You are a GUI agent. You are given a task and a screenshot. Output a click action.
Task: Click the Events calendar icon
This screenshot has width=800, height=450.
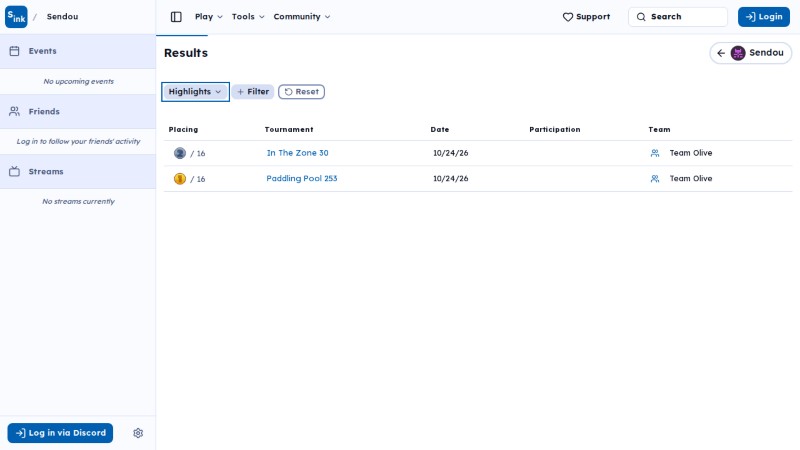14,51
